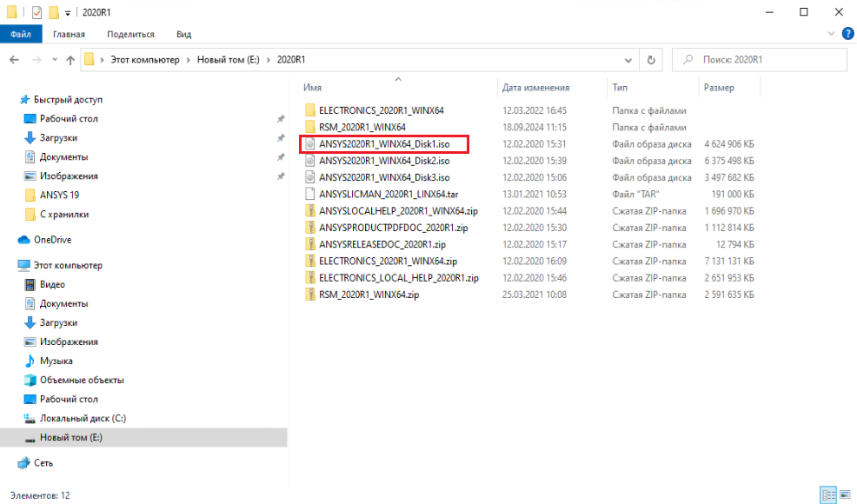Select ANSYSLOCALHELP_2020R1_WINX64.zip archive icon

[310, 211]
